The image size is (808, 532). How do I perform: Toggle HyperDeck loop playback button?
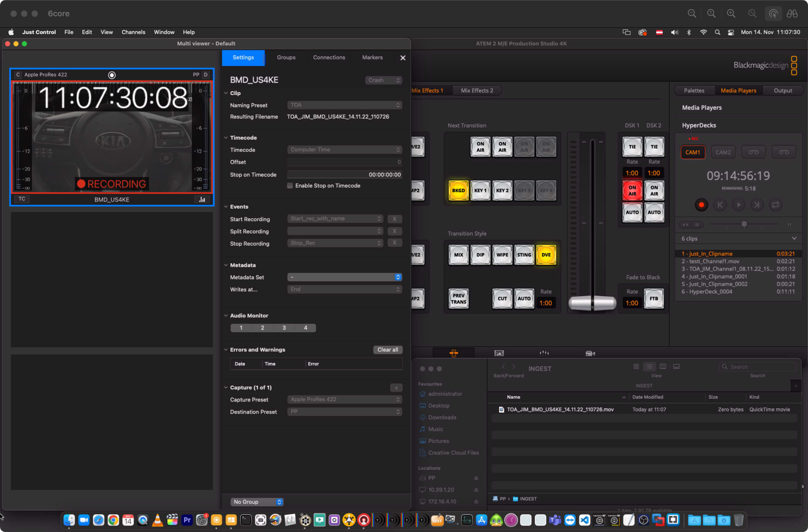click(x=775, y=204)
